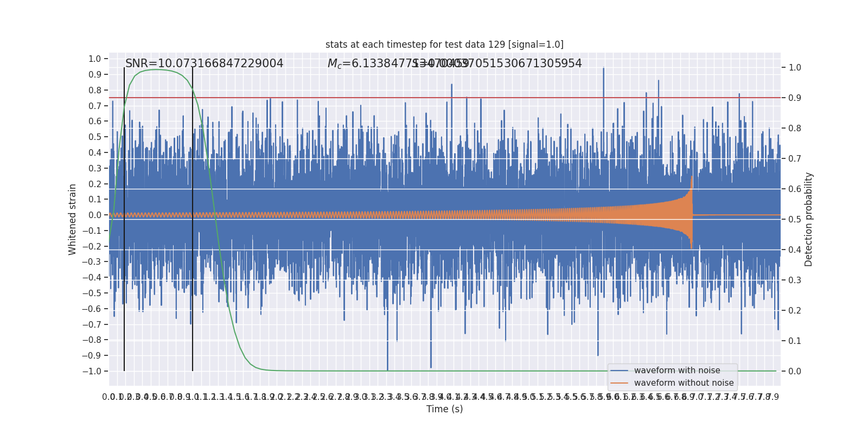Select tick "0.7" on the Detection probability axis
The image size is (868, 434).
pyautogui.click(x=795, y=158)
